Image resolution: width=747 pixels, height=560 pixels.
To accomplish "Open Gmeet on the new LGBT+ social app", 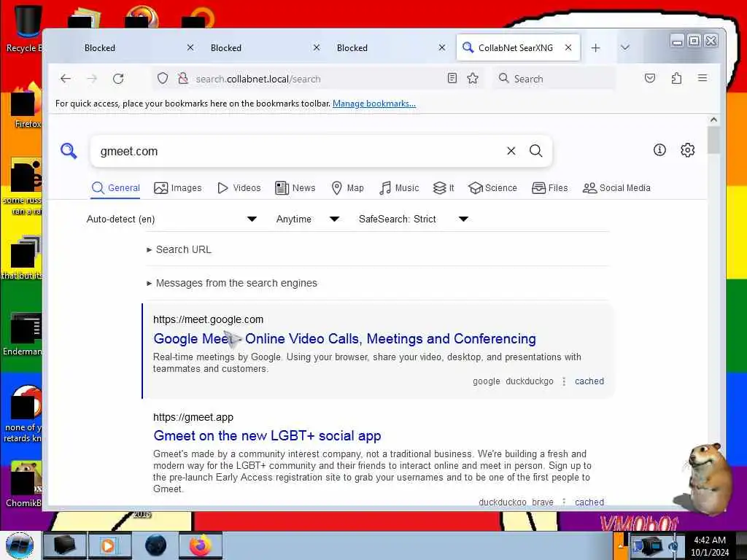I will pyautogui.click(x=267, y=436).
